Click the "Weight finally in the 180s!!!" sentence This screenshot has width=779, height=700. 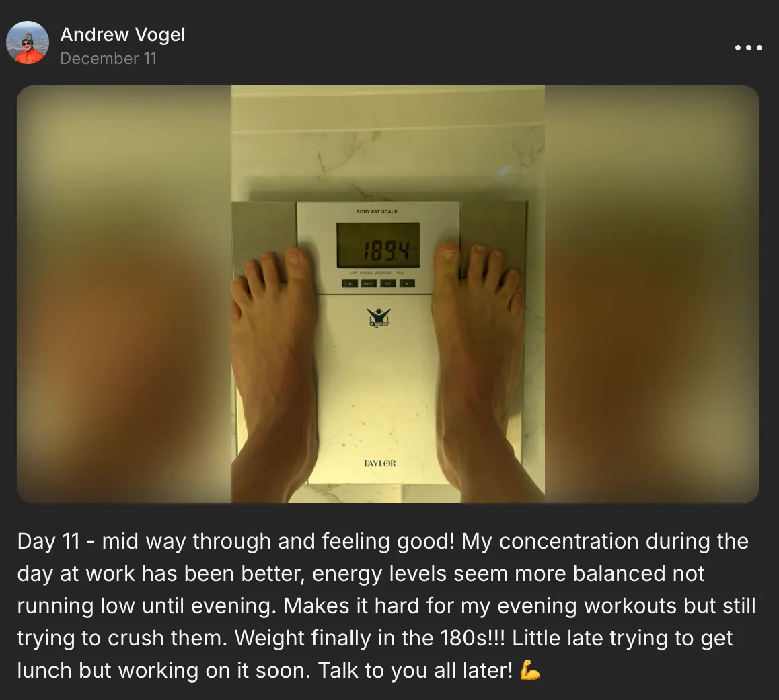point(369,638)
